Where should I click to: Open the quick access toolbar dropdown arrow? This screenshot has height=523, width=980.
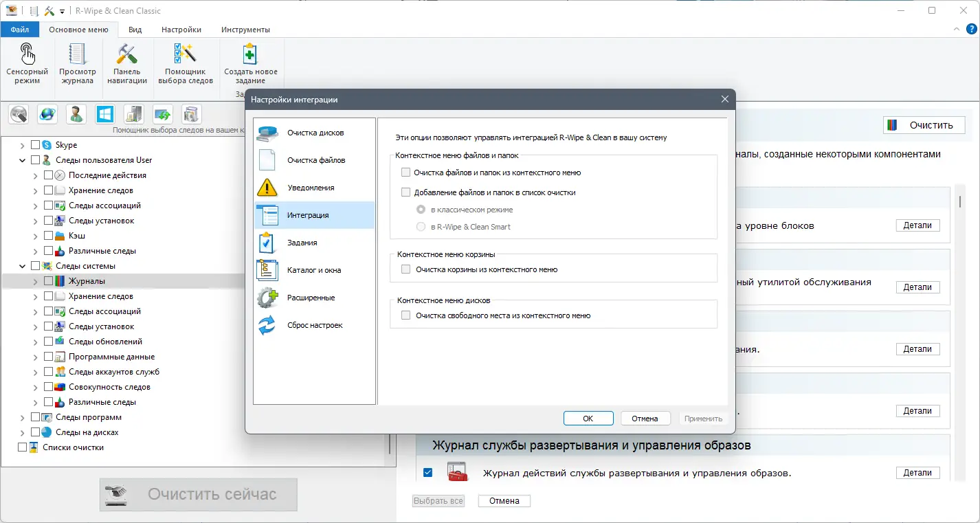click(x=62, y=11)
